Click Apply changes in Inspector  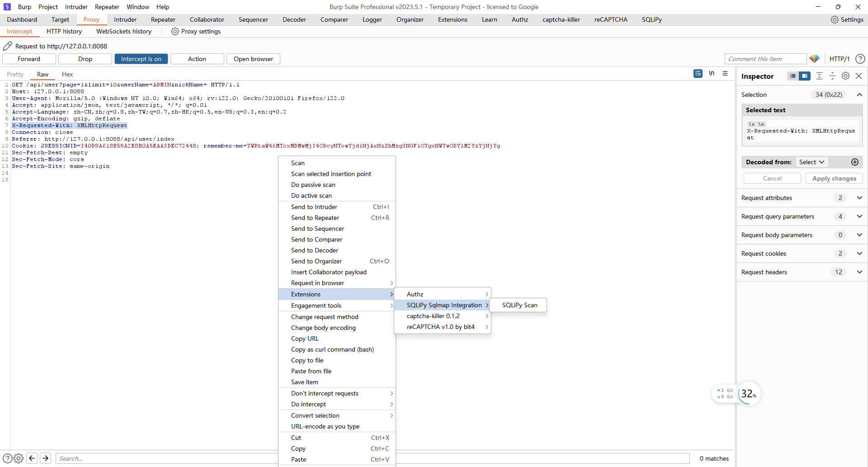point(834,178)
